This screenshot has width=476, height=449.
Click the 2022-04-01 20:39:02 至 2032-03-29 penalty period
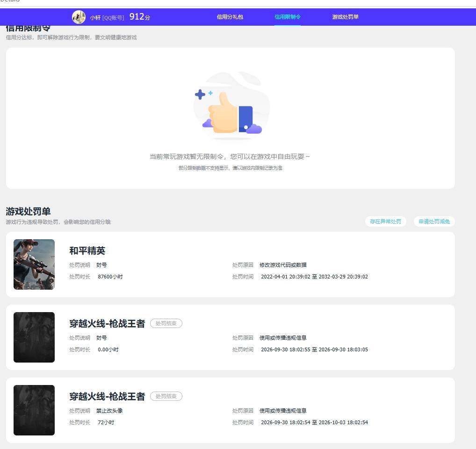point(315,277)
